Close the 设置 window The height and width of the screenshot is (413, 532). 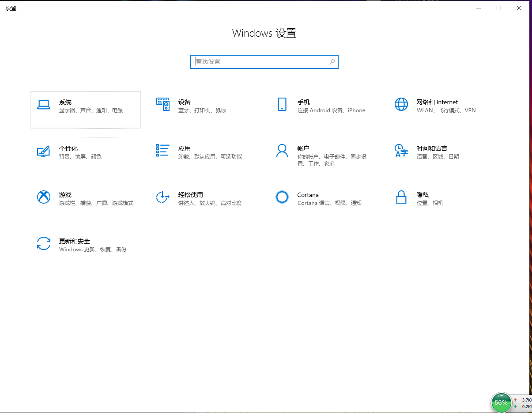(519, 8)
